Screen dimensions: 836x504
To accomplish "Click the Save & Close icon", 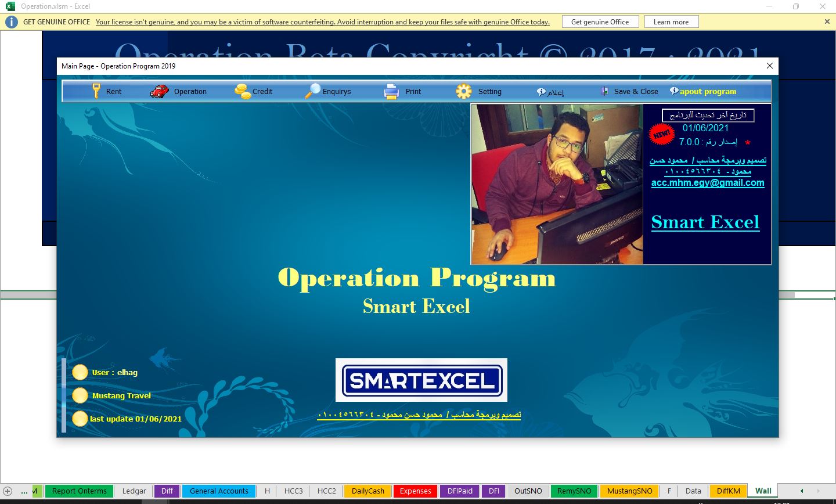I will tap(604, 91).
